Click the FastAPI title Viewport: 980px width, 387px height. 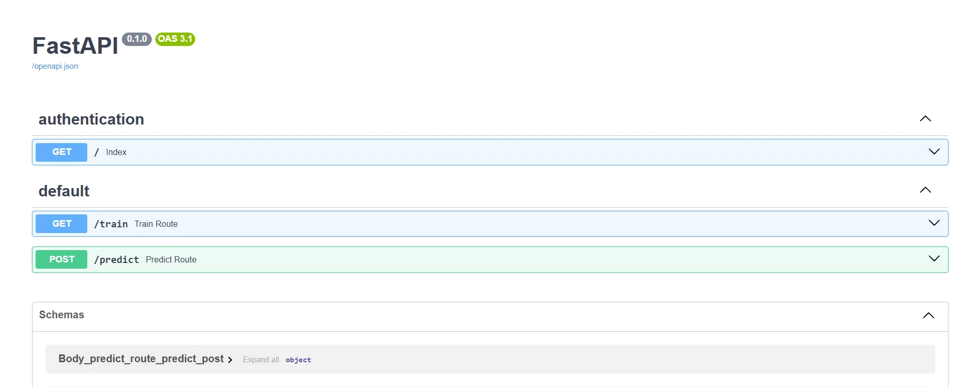[x=75, y=45]
